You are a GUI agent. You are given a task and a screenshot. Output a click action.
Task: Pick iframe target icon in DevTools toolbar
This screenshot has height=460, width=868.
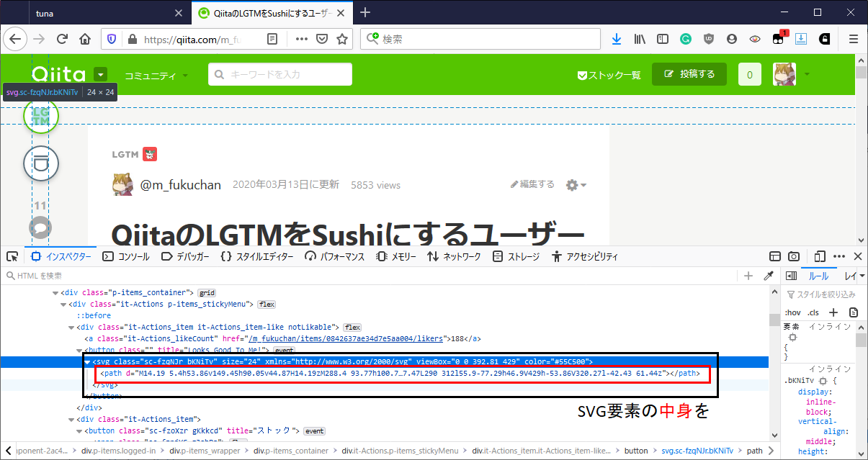775,256
